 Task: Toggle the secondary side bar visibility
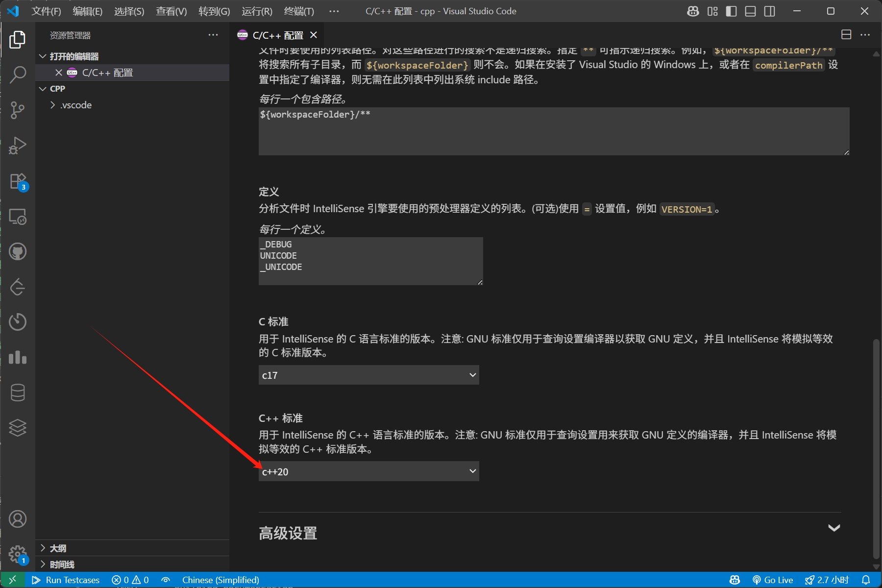click(769, 11)
